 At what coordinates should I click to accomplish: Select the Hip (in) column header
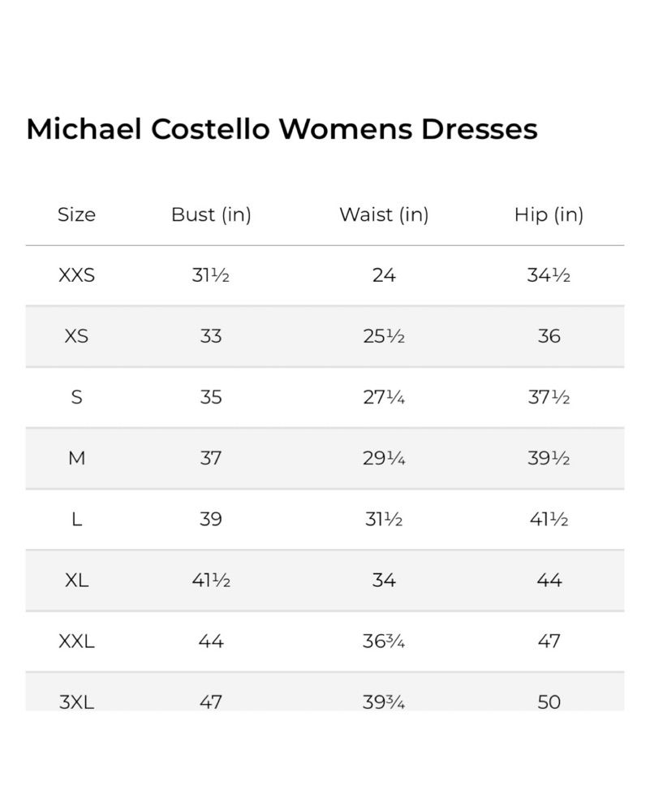(549, 215)
